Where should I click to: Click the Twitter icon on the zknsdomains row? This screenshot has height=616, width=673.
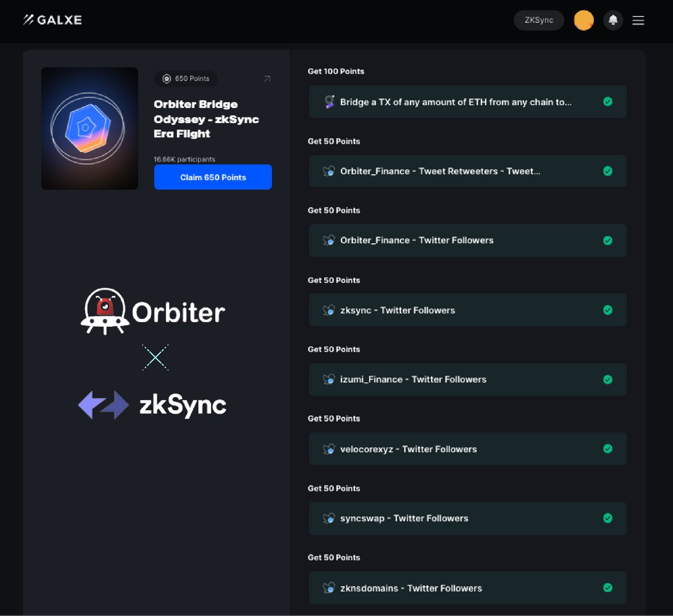pyautogui.click(x=329, y=587)
